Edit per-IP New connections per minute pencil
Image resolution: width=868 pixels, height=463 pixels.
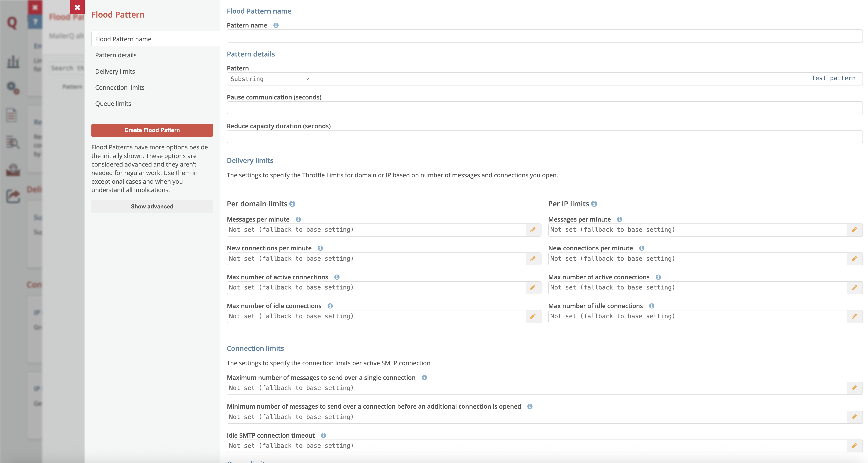pyautogui.click(x=854, y=259)
